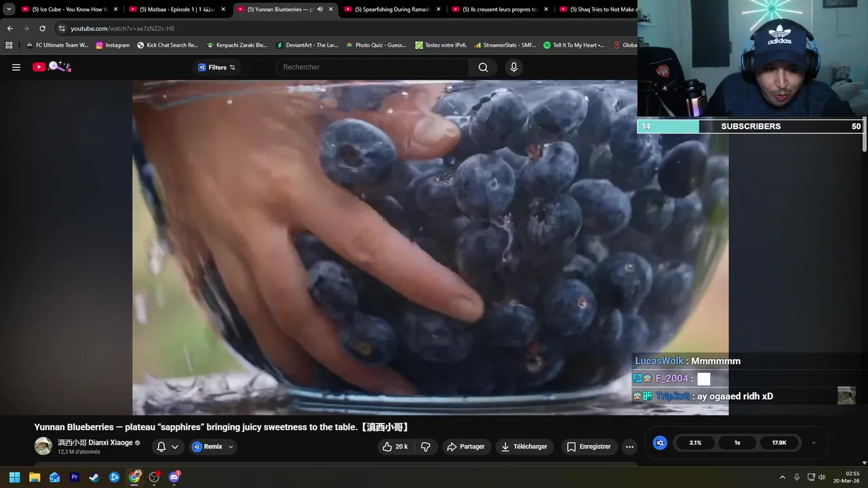Screen dimensions: 868x488
Task: Open File Explorer from the taskbar
Action: tap(35, 477)
